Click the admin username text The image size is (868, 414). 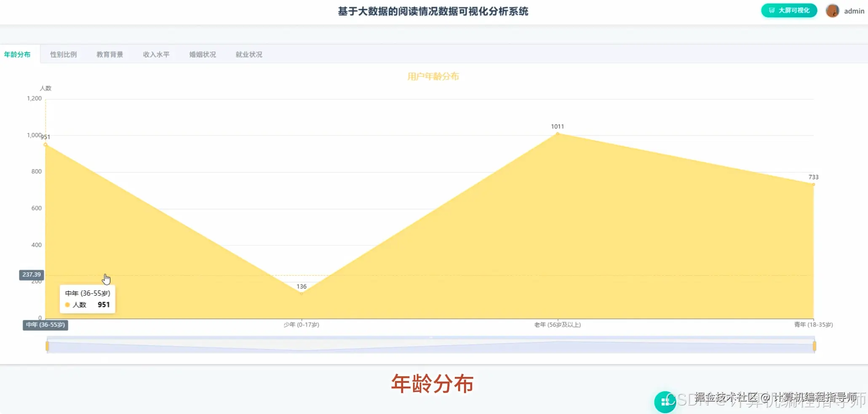click(854, 11)
